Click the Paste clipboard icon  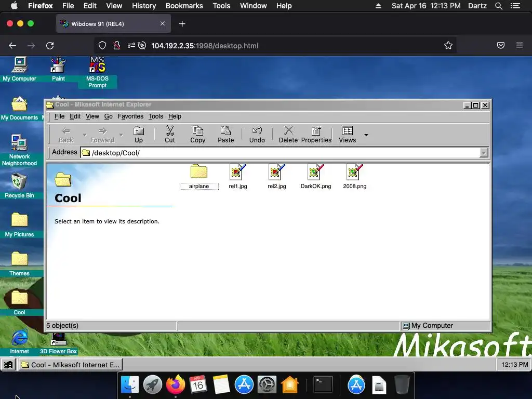point(225,130)
